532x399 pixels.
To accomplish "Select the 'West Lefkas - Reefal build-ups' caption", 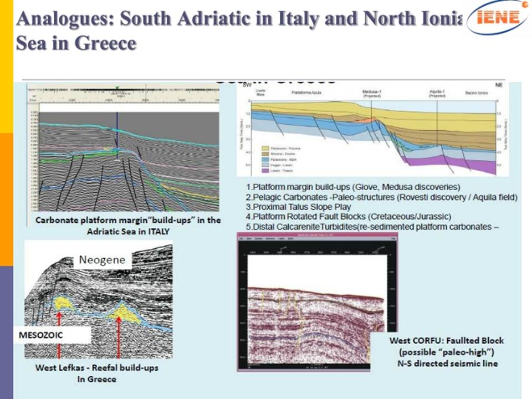I will point(96,373).
